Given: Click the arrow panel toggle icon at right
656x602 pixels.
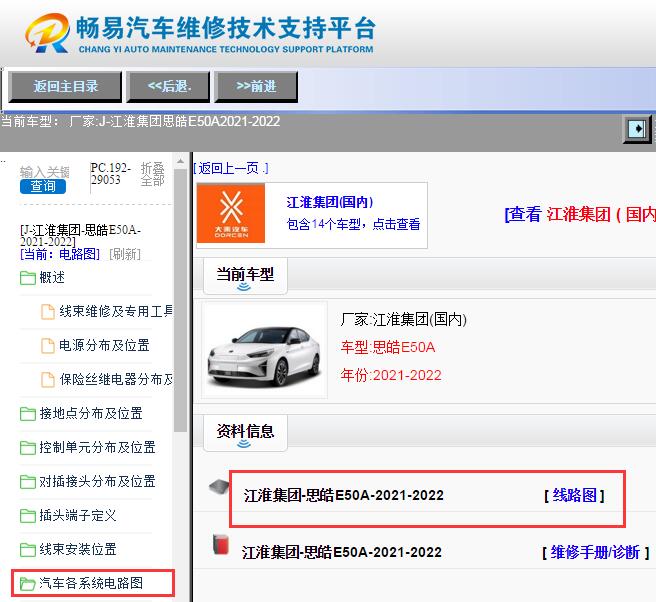Looking at the screenshot, I should (x=638, y=128).
